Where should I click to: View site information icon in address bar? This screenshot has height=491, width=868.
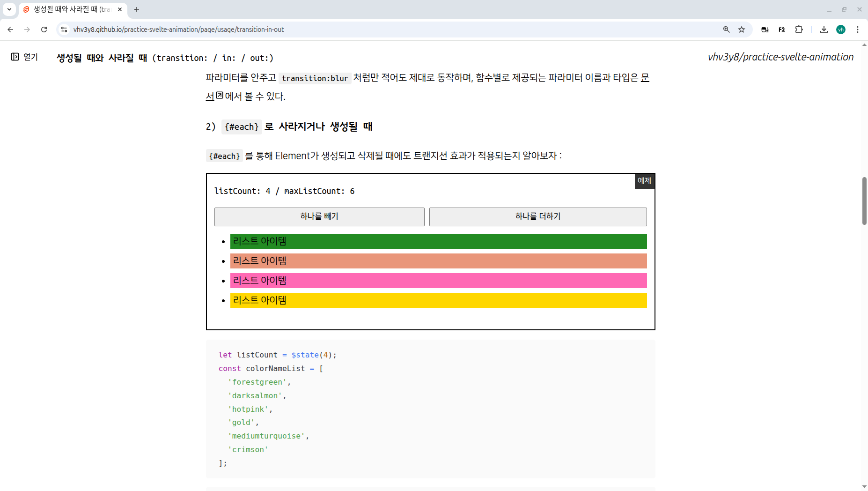[x=64, y=30]
